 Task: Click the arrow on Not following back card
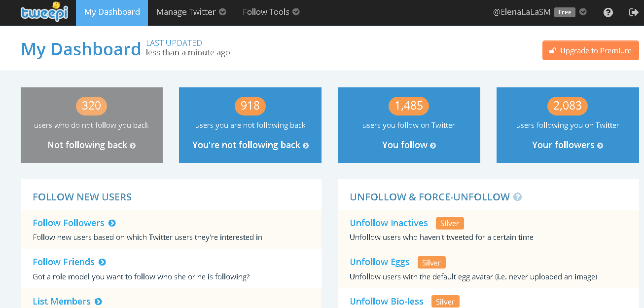[x=132, y=145]
